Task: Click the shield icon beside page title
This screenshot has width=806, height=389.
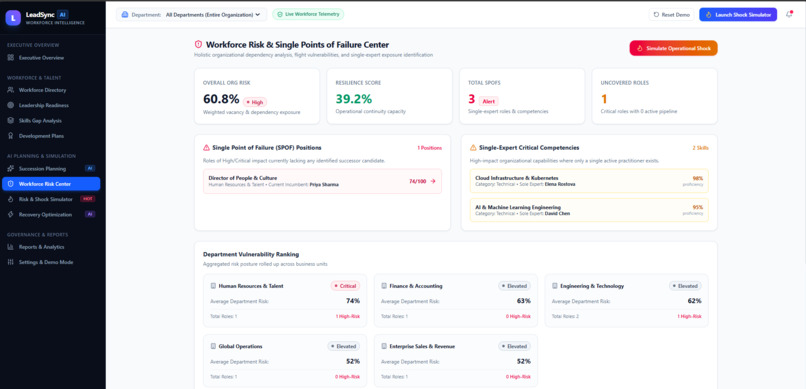Action: click(198, 45)
